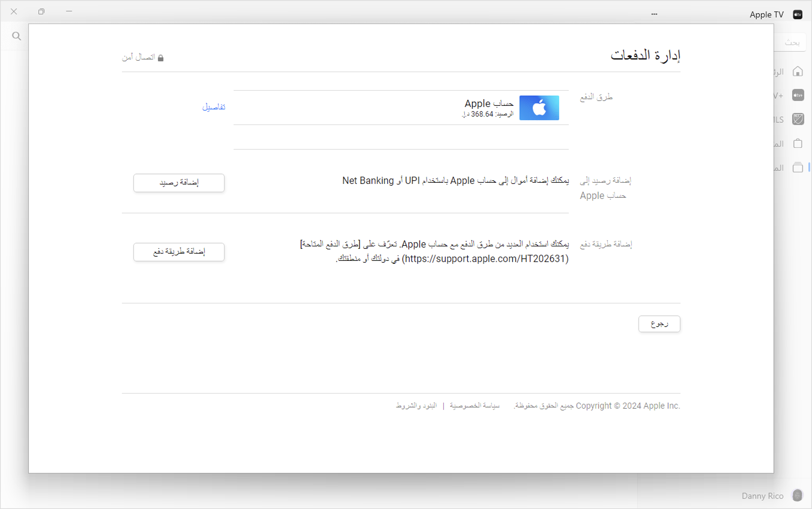
Task: Click the Apple TV app logo icon
Action: (797, 14)
